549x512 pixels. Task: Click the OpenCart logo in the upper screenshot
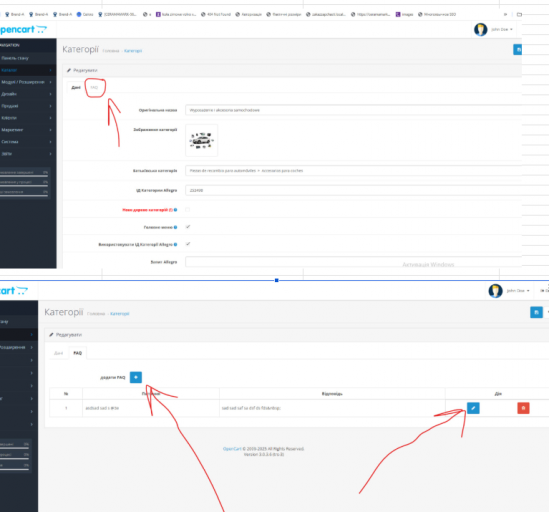pyautogui.click(x=23, y=29)
